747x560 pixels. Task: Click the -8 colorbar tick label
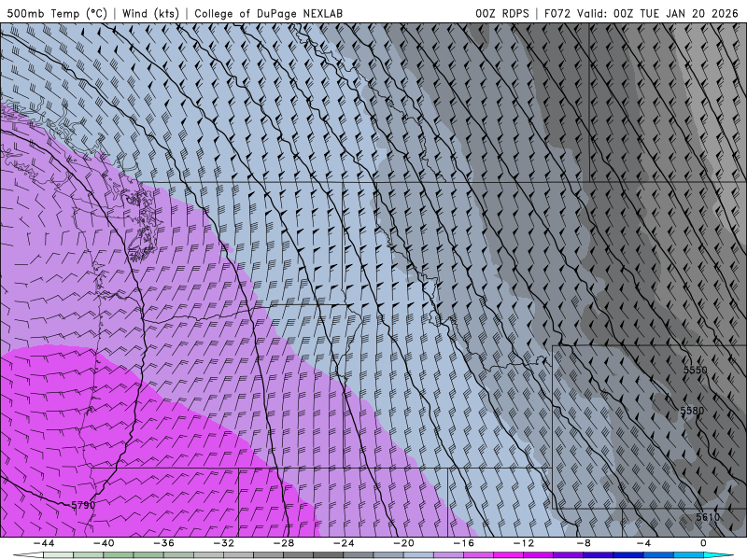point(585,543)
